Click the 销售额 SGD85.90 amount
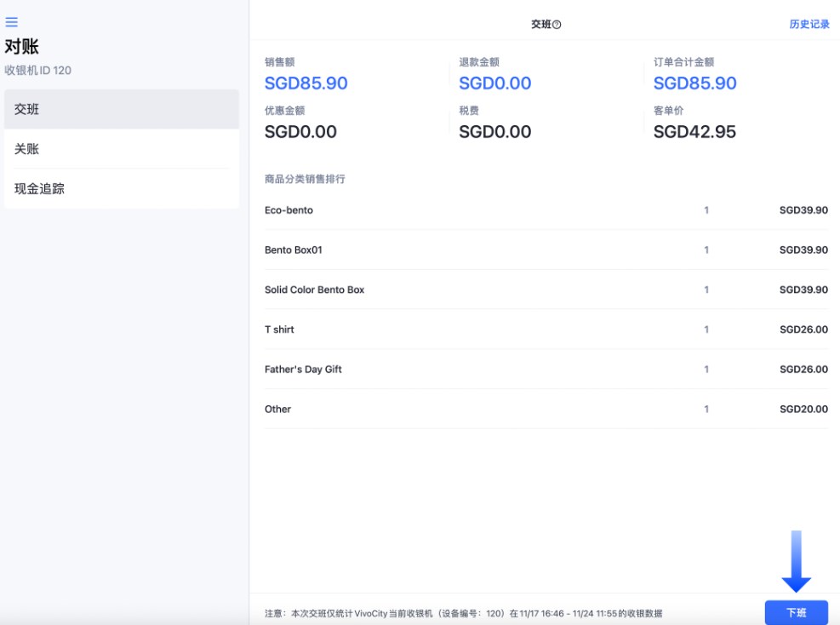 306,83
